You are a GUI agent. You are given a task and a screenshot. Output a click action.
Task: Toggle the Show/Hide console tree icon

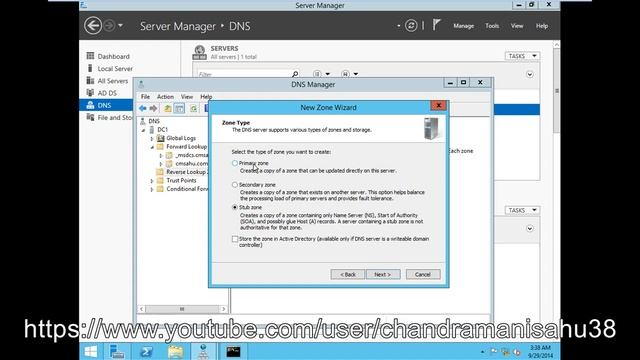[179, 108]
